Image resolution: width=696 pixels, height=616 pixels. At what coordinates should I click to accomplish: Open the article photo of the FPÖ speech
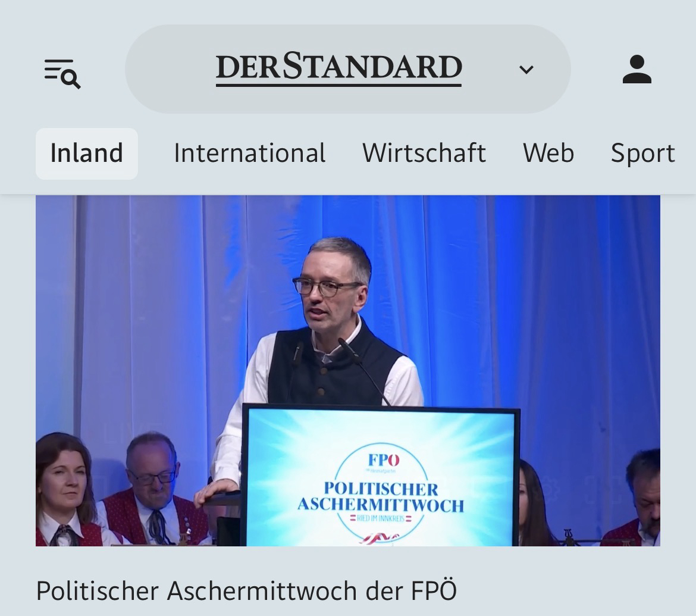click(x=348, y=371)
